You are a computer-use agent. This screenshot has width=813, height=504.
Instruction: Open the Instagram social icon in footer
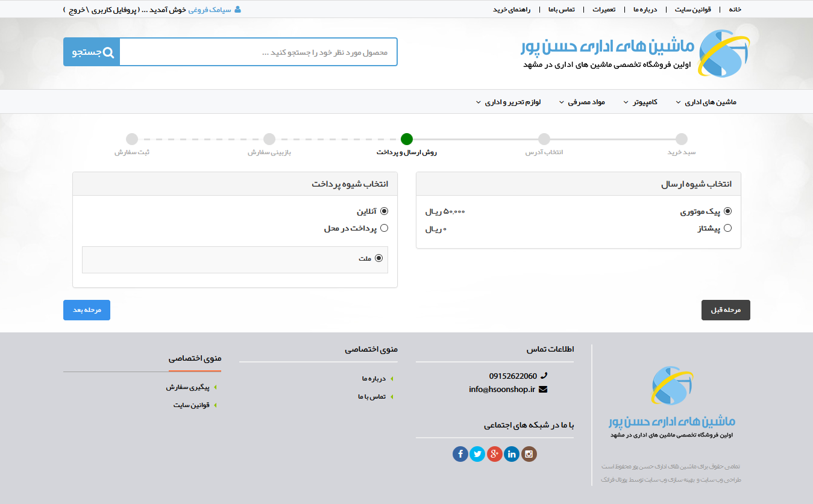click(x=529, y=454)
